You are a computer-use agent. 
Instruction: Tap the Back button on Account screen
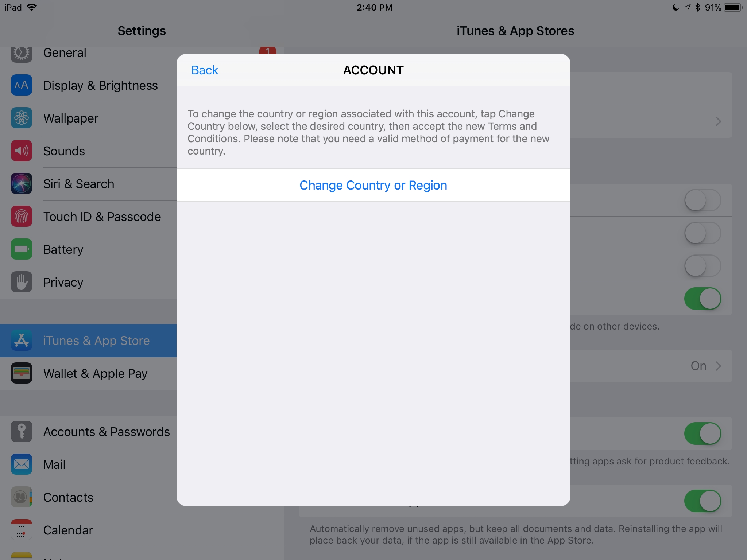(205, 70)
